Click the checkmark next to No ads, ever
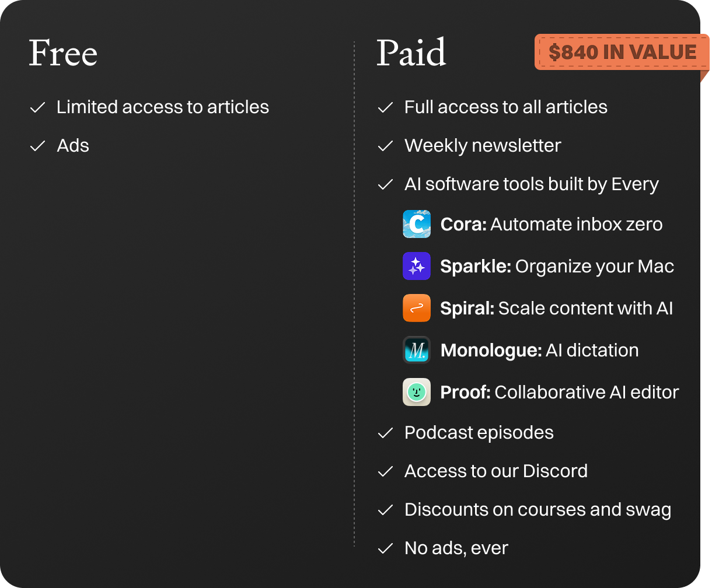712x588 pixels. [x=385, y=548]
